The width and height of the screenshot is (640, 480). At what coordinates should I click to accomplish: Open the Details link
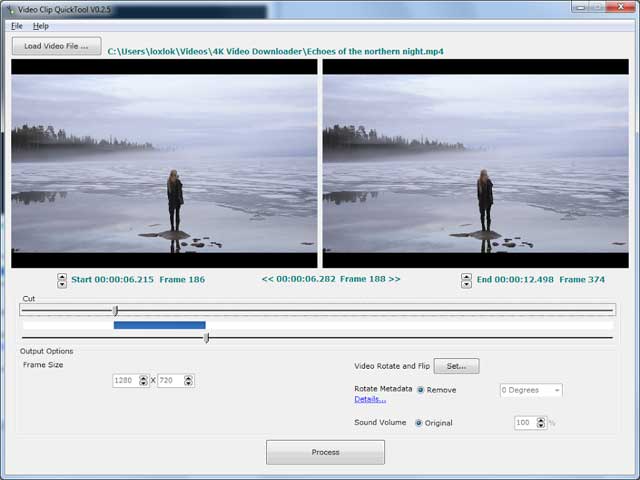point(370,400)
